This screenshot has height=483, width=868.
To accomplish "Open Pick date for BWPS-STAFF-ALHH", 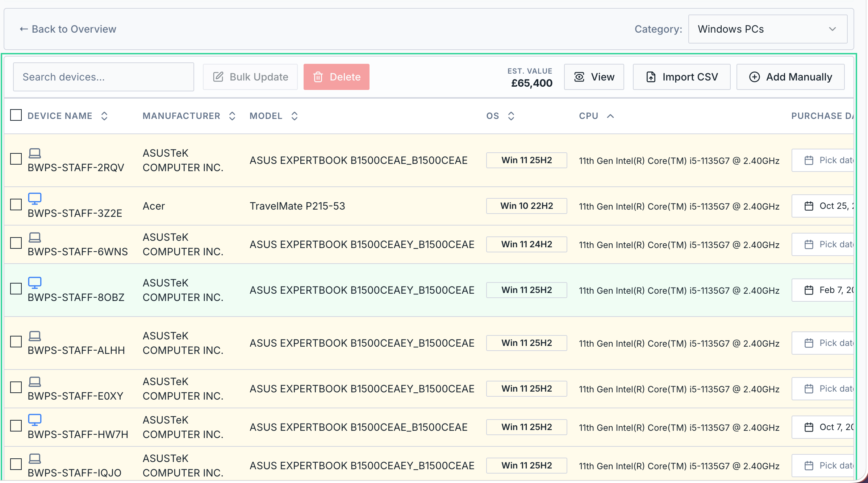I will click(x=823, y=343).
